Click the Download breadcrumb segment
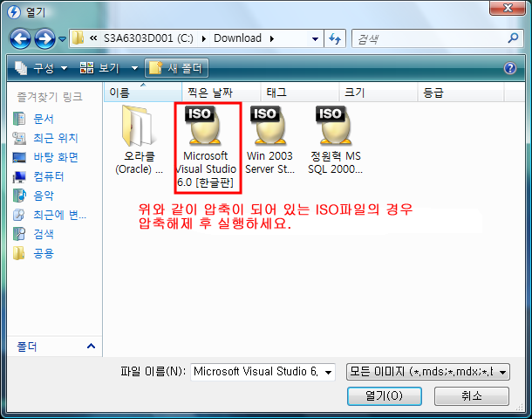The image size is (532, 419). point(237,38)
